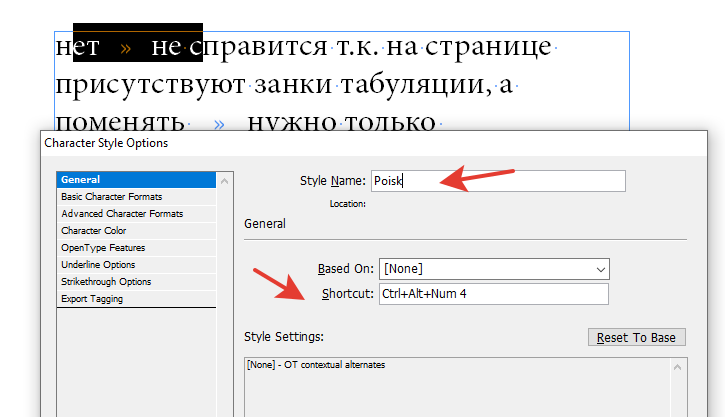The width and height of the screenshot is (725, 417).
Task: Open OpenType Features category
Action: coord(136,248)
